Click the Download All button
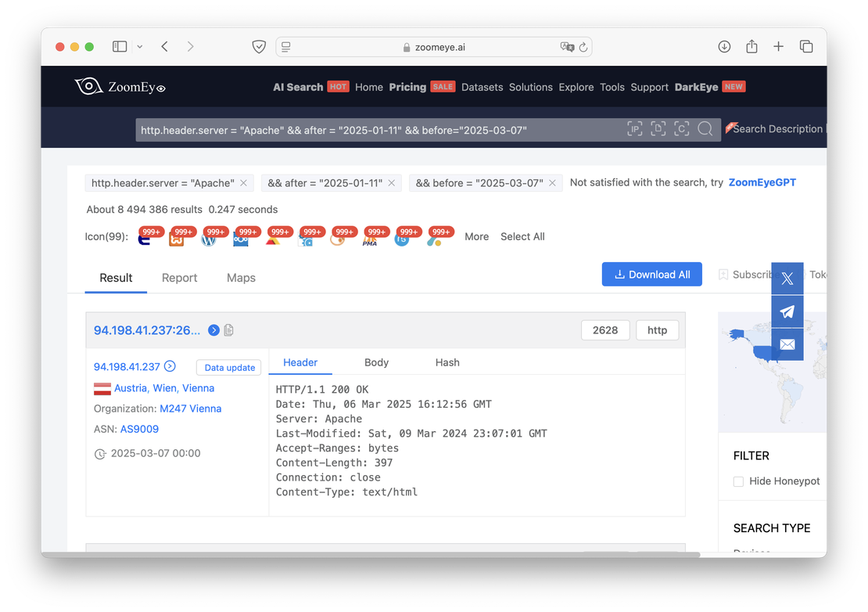 [x=651, y=275]
